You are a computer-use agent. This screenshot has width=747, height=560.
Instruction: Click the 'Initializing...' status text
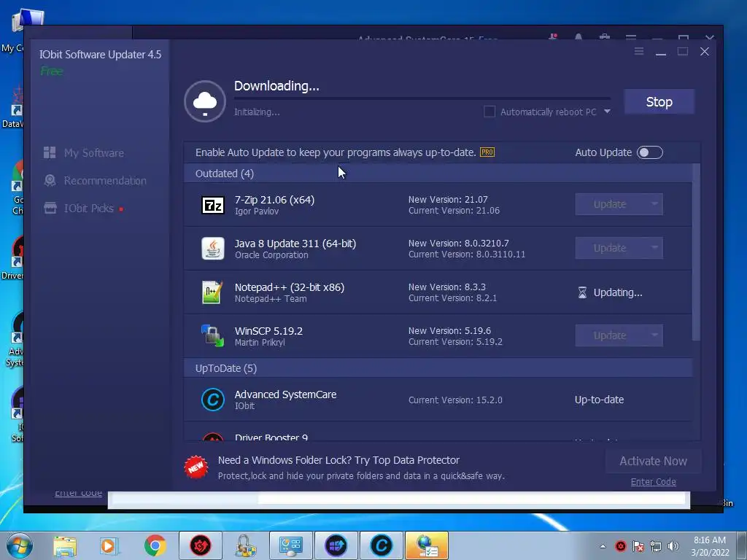click(x=257, y=112)
